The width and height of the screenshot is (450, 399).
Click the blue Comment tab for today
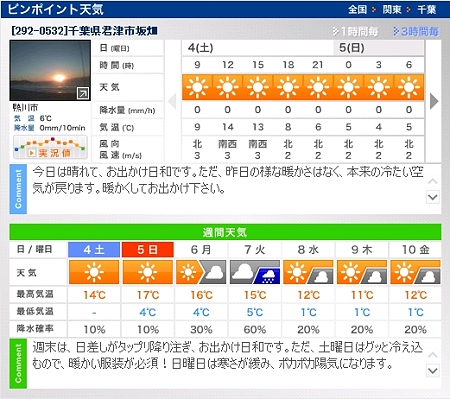tap(18, 189)
